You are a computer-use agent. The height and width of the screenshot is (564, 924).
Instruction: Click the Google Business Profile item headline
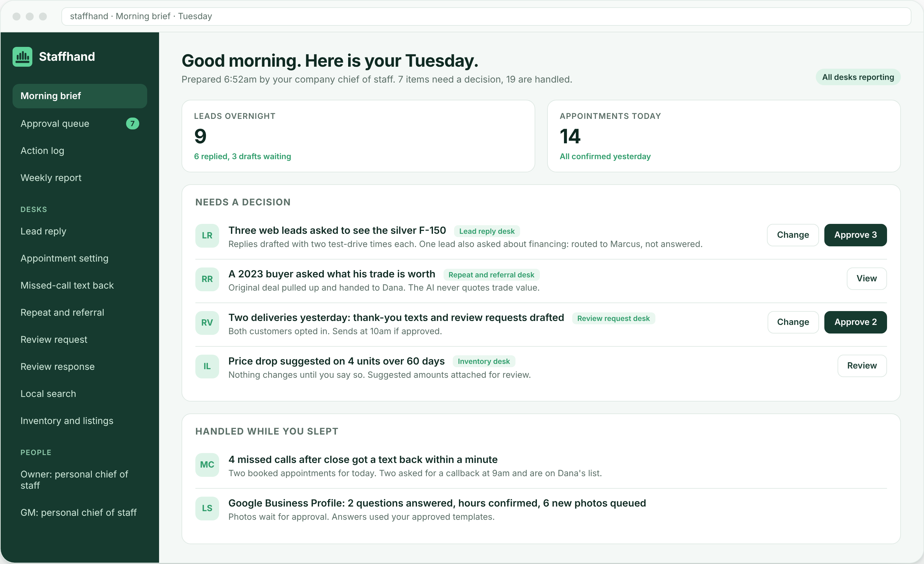(x=437, y=503)
